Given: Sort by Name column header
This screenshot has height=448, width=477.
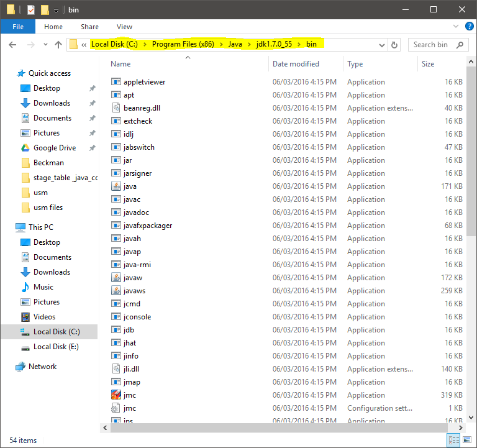Looking at the screenshot, I should 120,64.
